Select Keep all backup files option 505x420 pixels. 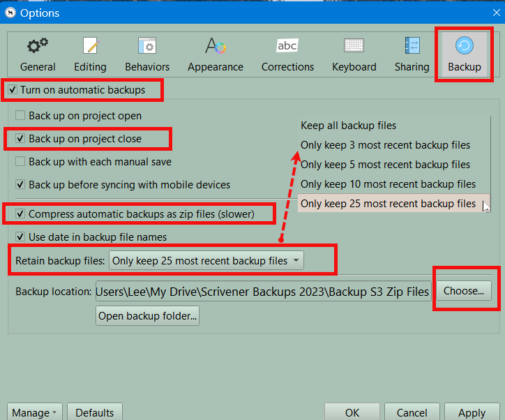[x=348, y=126]
